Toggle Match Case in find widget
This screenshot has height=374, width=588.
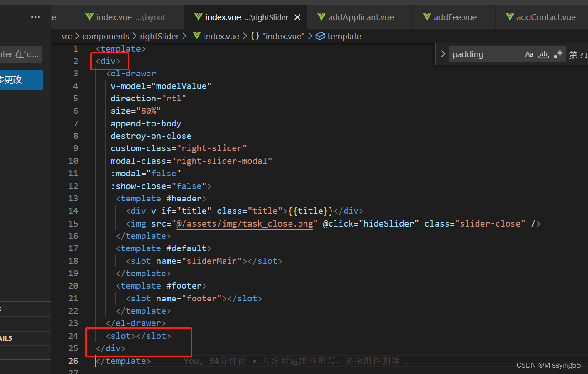(529, 54)
